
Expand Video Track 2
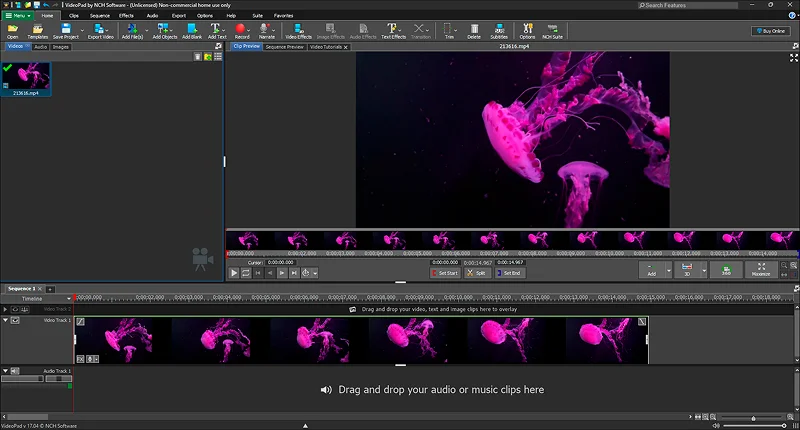pyautogui.click(x=5, y=309)
